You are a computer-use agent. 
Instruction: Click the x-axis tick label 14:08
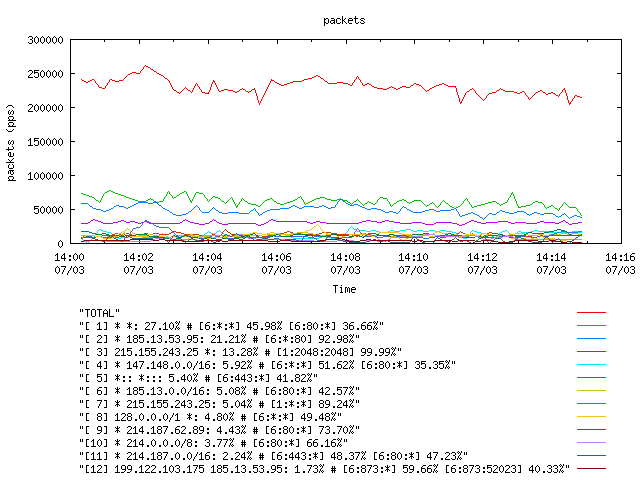coord(345,257)
